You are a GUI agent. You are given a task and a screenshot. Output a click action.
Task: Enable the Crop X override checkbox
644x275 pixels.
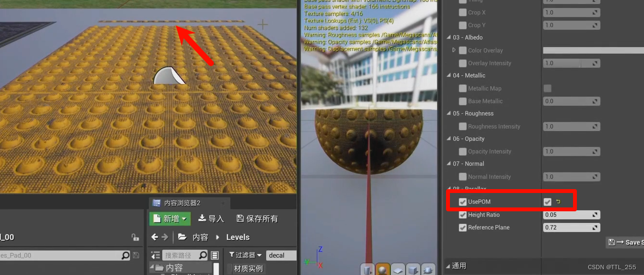pos(462,13)
